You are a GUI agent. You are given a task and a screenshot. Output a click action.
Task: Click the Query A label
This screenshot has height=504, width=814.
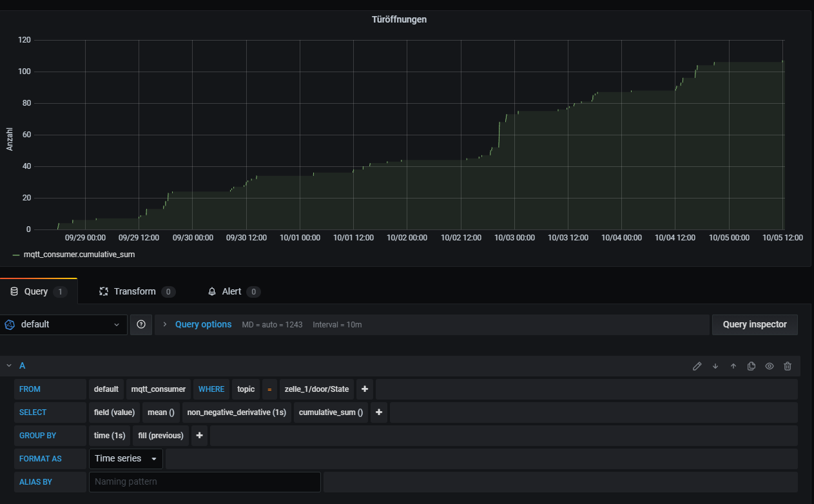23,365
